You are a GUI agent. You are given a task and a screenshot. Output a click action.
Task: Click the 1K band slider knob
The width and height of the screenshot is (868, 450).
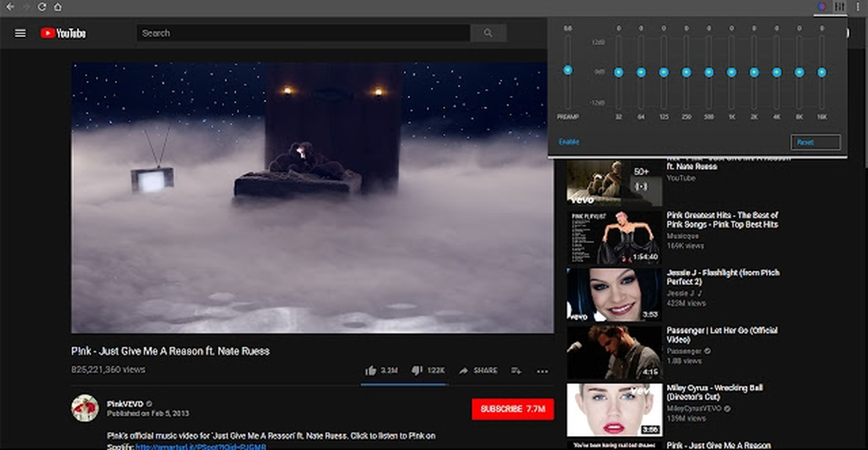[731, 73]
